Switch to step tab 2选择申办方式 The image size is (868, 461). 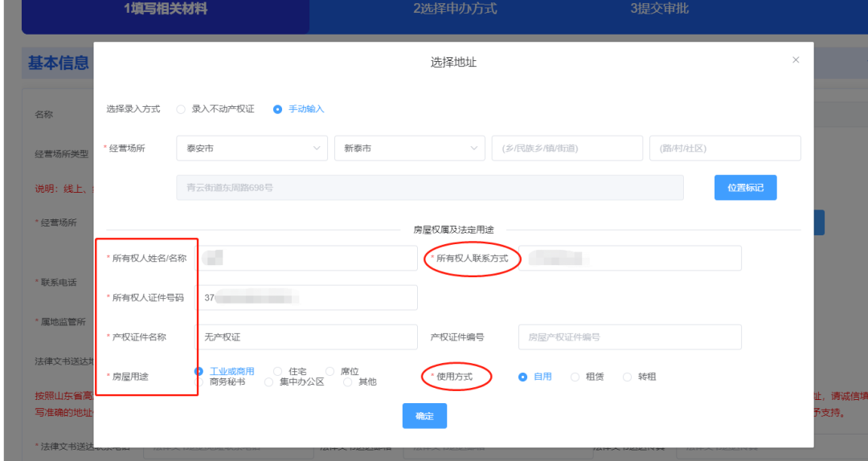point(455,8)
